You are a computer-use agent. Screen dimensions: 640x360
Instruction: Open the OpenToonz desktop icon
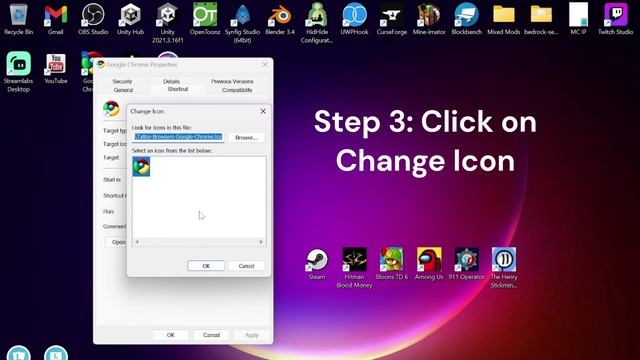pyautogui.click(x=205, y=19)
